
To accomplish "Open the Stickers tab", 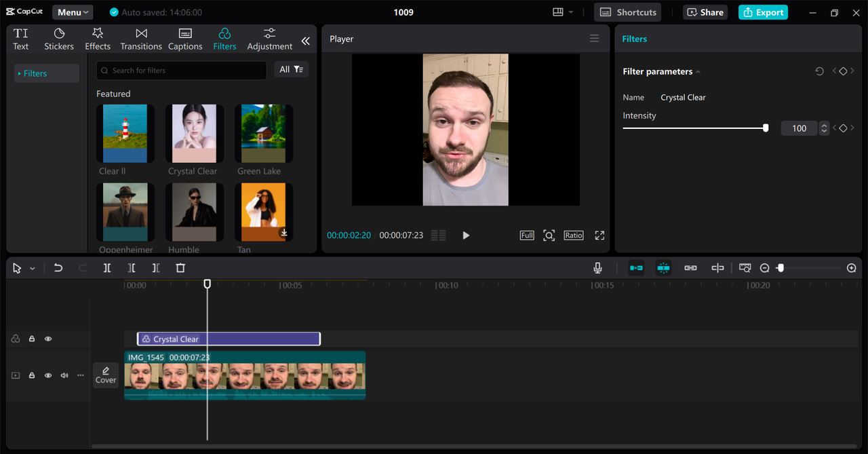I will [x=59, y=39].
